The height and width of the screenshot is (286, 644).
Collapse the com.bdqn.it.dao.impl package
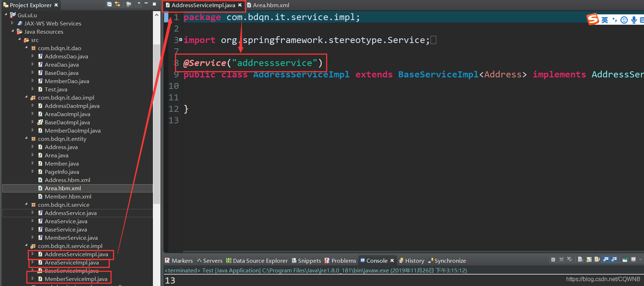(26, 97)
